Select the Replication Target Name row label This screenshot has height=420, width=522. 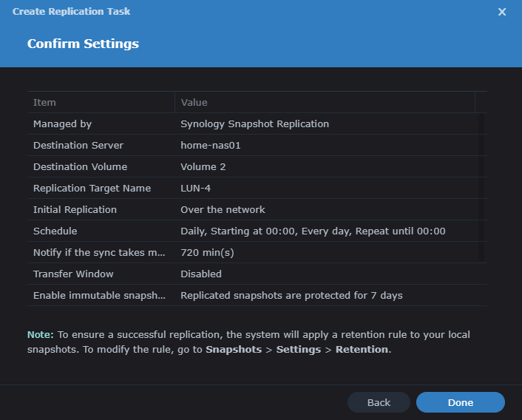(92, 188)
